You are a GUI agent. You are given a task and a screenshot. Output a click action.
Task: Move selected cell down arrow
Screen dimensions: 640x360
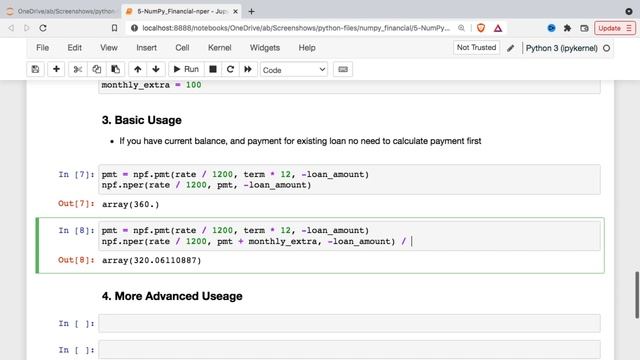(x=156, y=69)
